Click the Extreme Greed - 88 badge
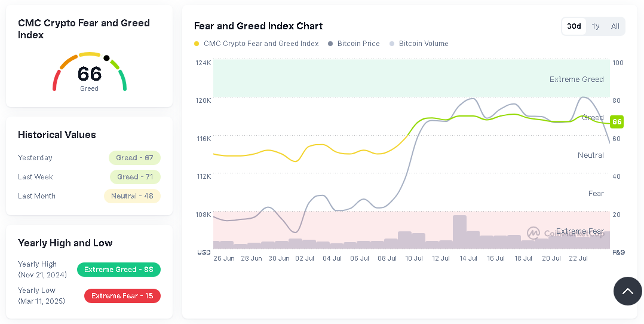 coord(119,270)
